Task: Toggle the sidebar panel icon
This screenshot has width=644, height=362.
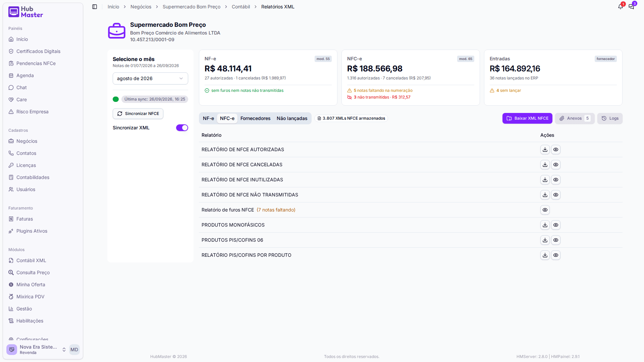Action: [x=95, y=7]
